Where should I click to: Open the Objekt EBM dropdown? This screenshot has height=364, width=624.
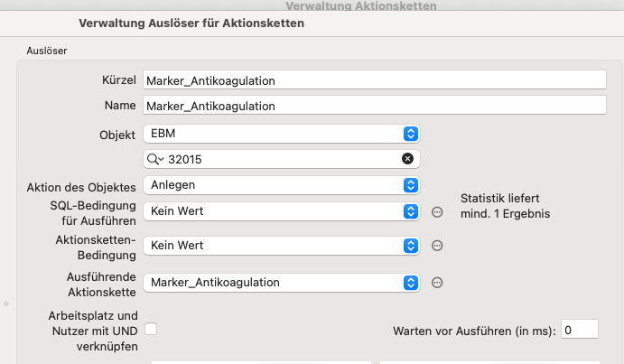pos(282,134)
